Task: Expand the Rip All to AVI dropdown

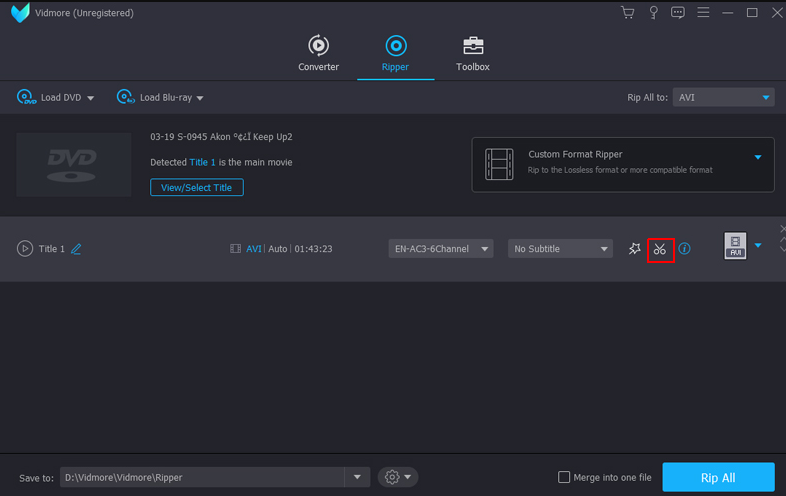Action: pyautogui.click(x=723, y=98)
